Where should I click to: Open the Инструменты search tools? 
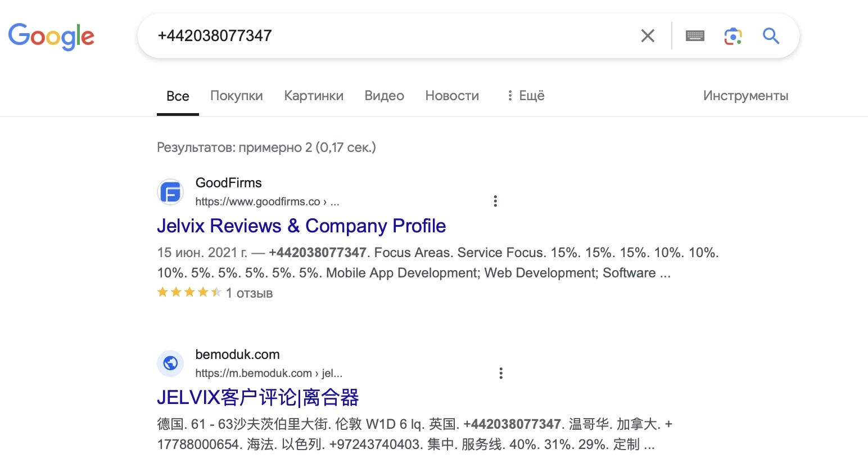point(745,96)
